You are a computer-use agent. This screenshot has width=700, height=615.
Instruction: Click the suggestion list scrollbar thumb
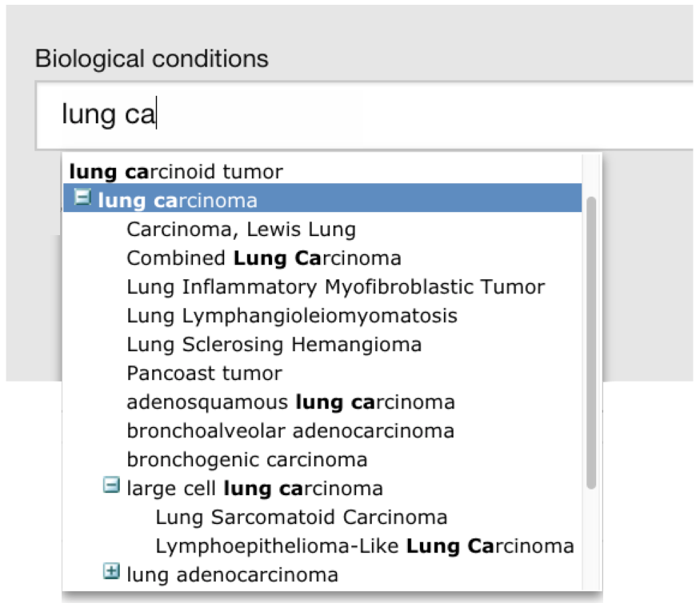click(591, 340)
